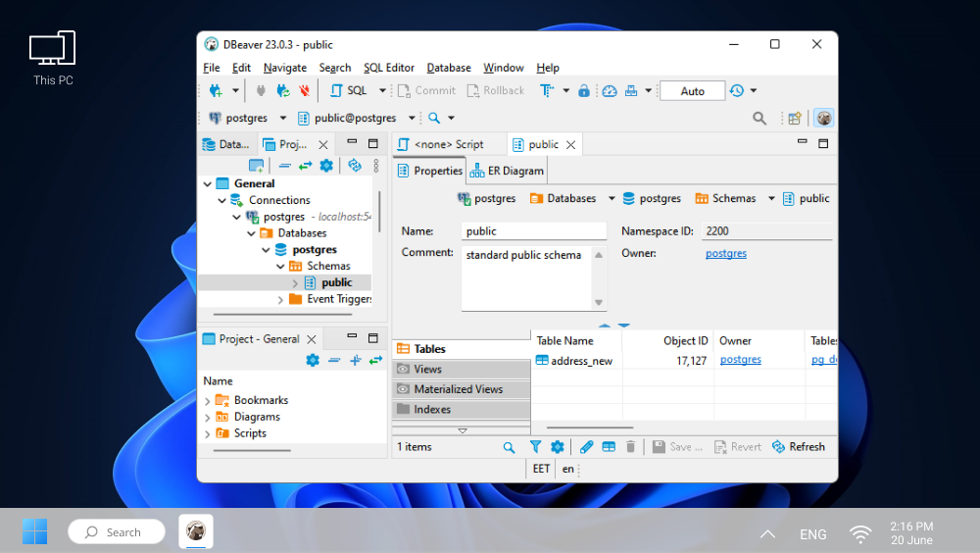Click the database tools icon next to dashboard
The height and width of the screenshot is (553, 980).
coord(631,91)
